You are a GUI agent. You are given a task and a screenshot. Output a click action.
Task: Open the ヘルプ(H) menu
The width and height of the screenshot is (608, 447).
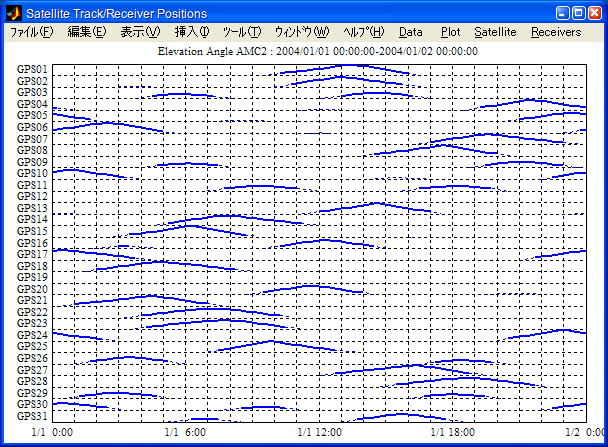pyautogui.click(x=363, y=32)
